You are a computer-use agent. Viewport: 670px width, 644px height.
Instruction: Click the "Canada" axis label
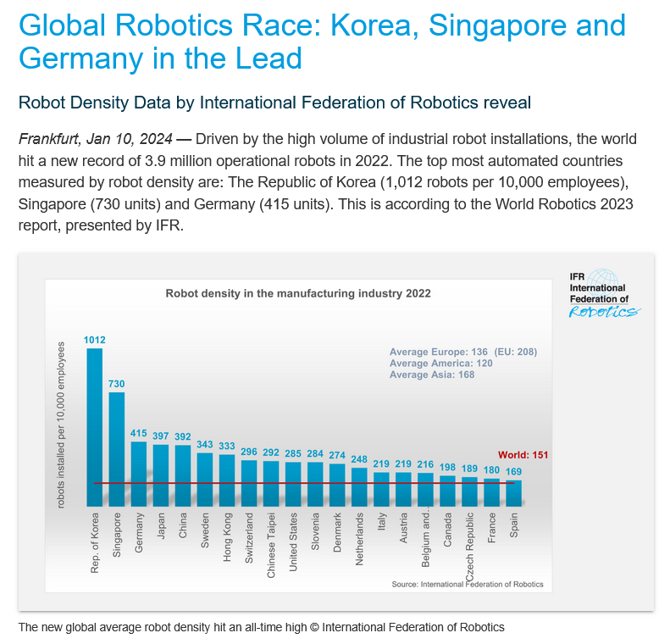447,530
